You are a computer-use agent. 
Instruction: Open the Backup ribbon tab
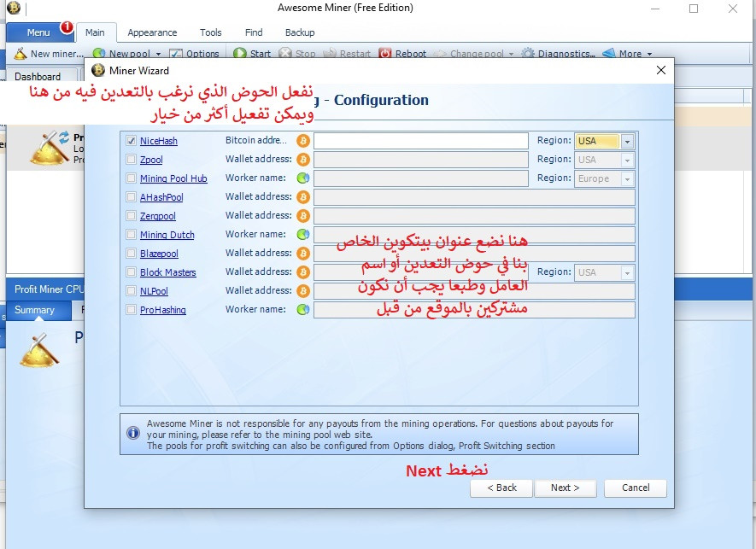pos(300,32)
